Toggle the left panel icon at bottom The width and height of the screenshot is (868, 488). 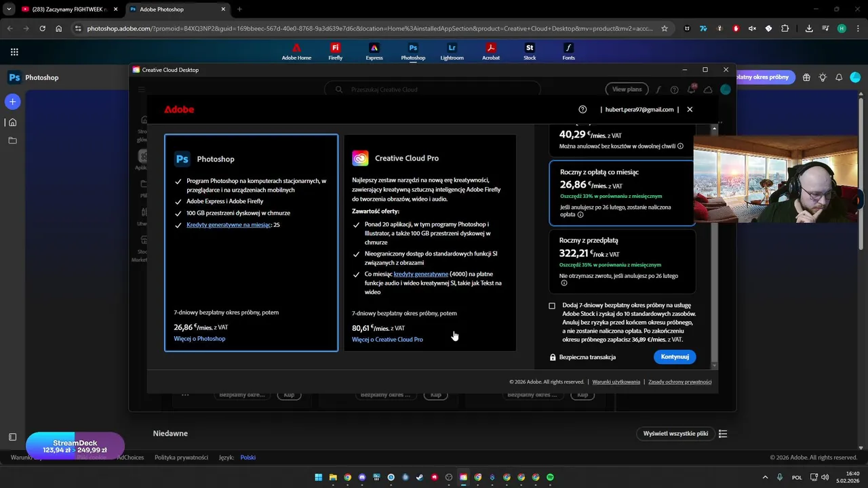[12, 437]
